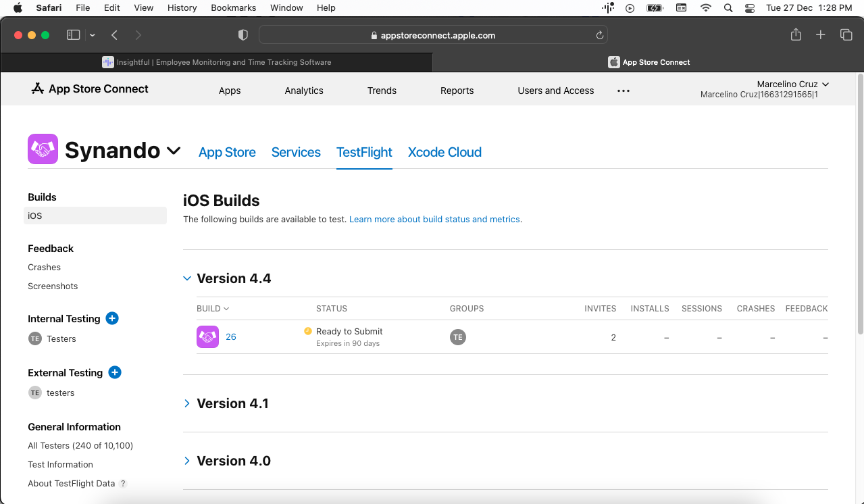Open Crashes feedback in sidebar
Viewport: 864px width, 504px height.
(x=45, y=268)
